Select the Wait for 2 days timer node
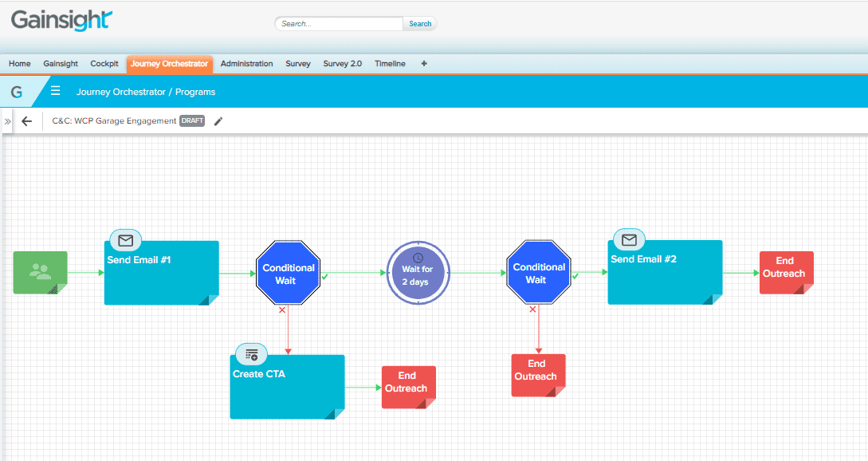The image size is (868, 461). [418, 273]
